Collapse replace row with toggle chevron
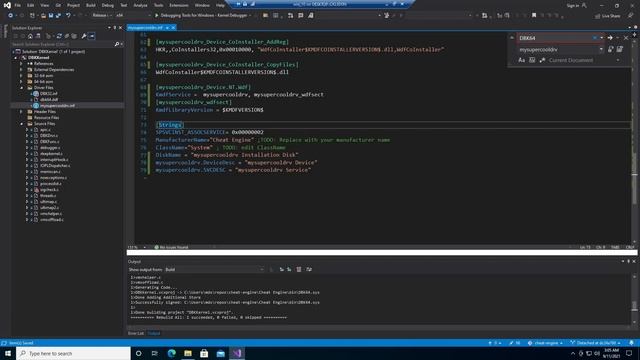Viewport: 640px width, 360px height. (512, 38)
